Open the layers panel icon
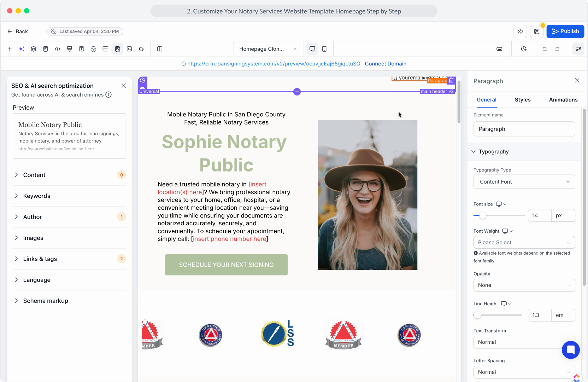Viewport: 588px width, 382px height. [x=34, y=49]
